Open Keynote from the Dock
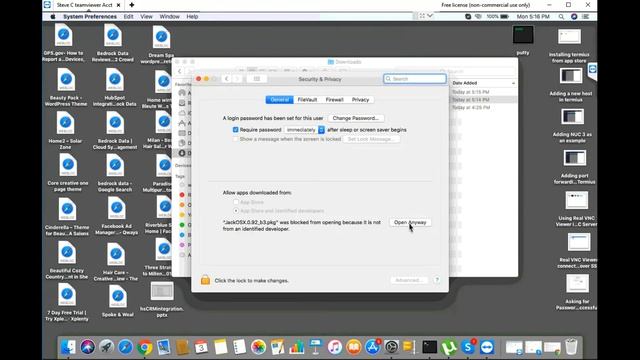The width and height of the screenshot is (640, 360). [316, 347]
